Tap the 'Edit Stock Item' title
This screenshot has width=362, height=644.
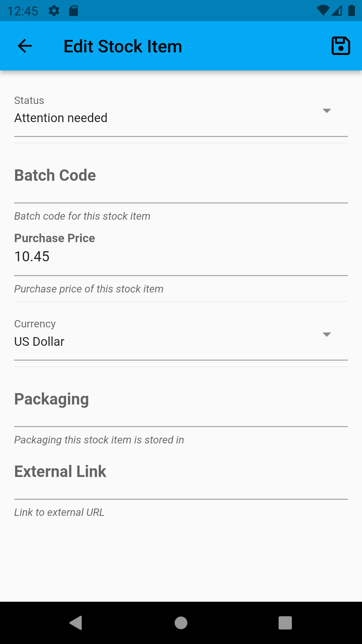point(123,46)
